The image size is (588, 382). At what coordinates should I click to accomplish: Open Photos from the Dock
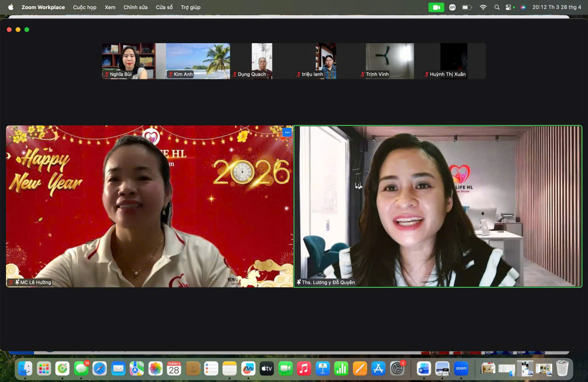(156, 368)
